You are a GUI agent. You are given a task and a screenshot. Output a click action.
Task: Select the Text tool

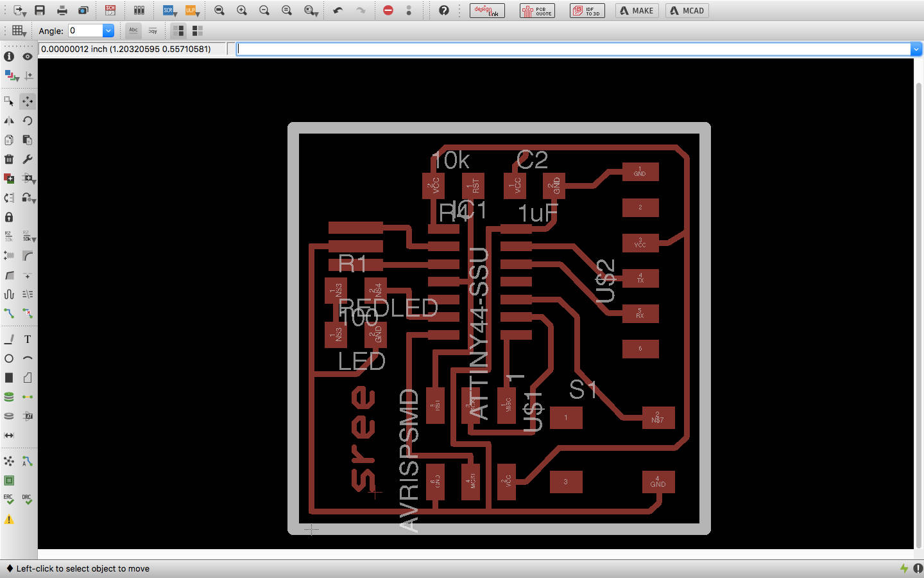pos(28,339)
